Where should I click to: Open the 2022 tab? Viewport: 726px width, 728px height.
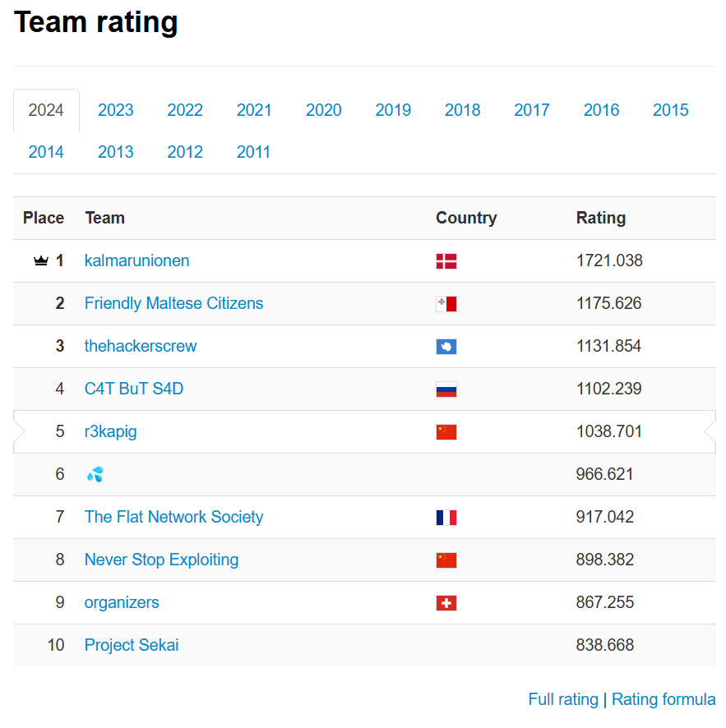[x=185, y=110]
